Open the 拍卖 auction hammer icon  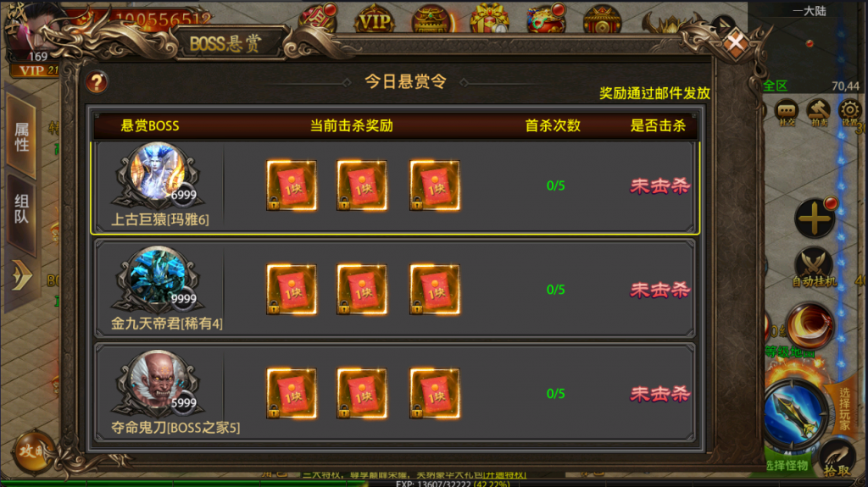[818, 113]
